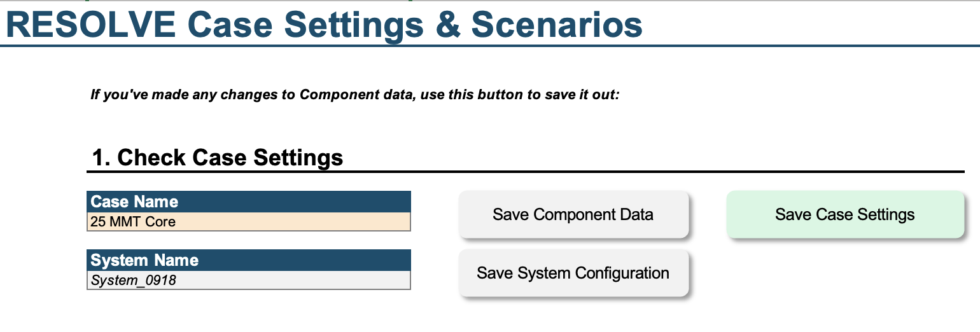Click the System Name header cell
The height and width of the screenshot is (332, 980).
[x=249, y=260]
